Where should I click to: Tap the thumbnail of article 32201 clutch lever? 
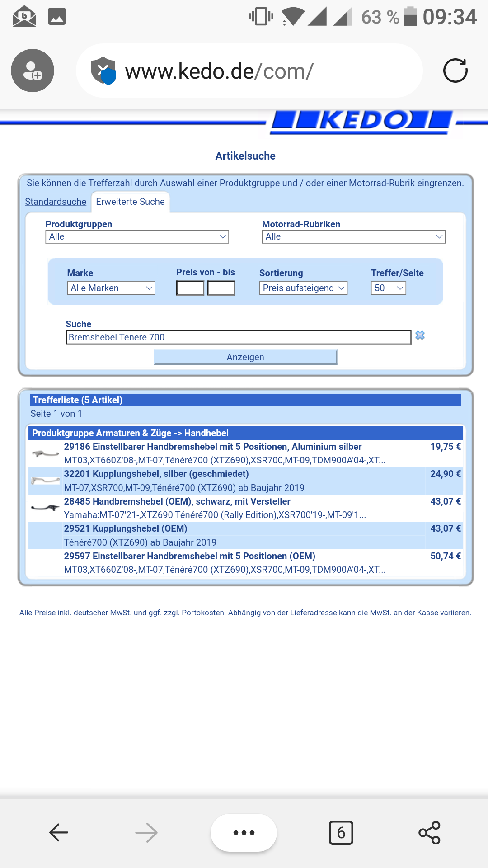pyautogui.click(x=45, y=481)
